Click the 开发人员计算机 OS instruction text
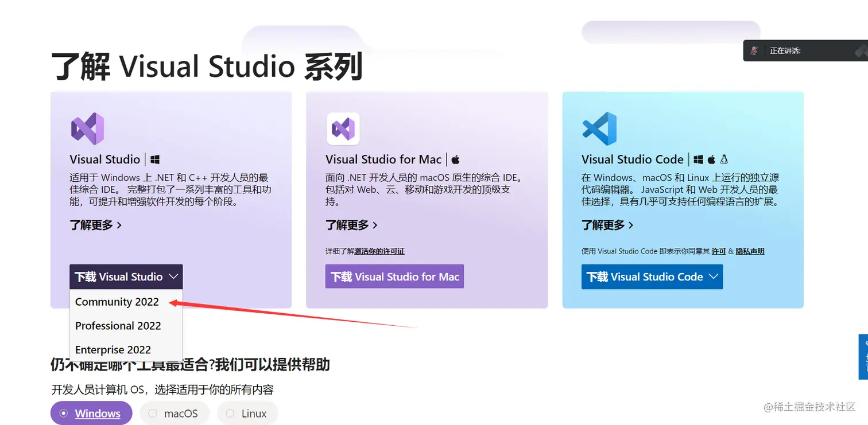The image size is (868, 425). pos(162,390)
